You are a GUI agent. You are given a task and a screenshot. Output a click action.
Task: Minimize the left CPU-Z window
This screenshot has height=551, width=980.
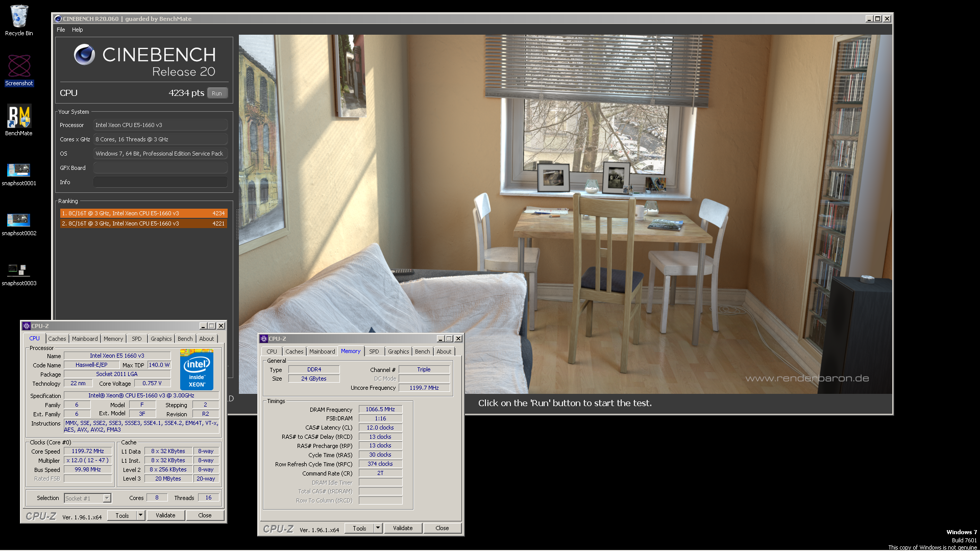203,326
